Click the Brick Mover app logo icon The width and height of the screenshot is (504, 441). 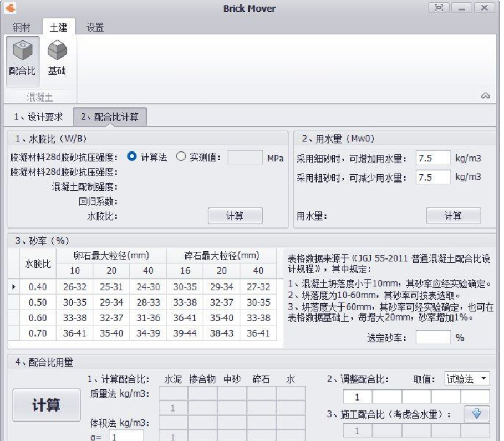(11, 8)
